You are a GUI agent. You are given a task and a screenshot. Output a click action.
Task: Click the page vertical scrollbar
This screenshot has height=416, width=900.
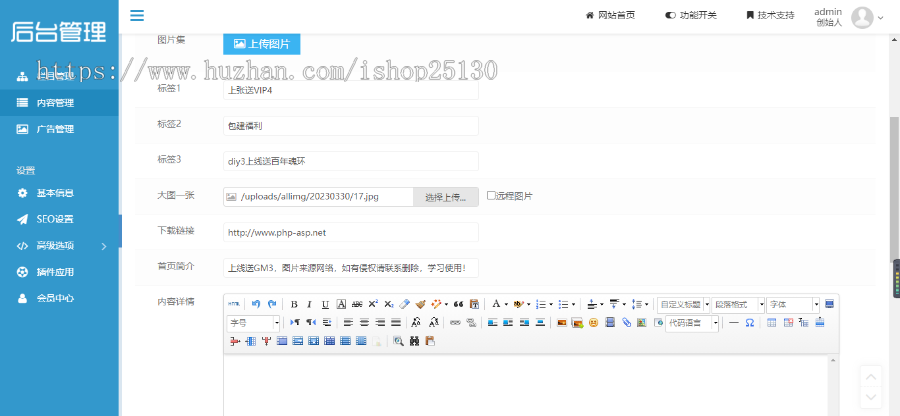tap(894, 192)
